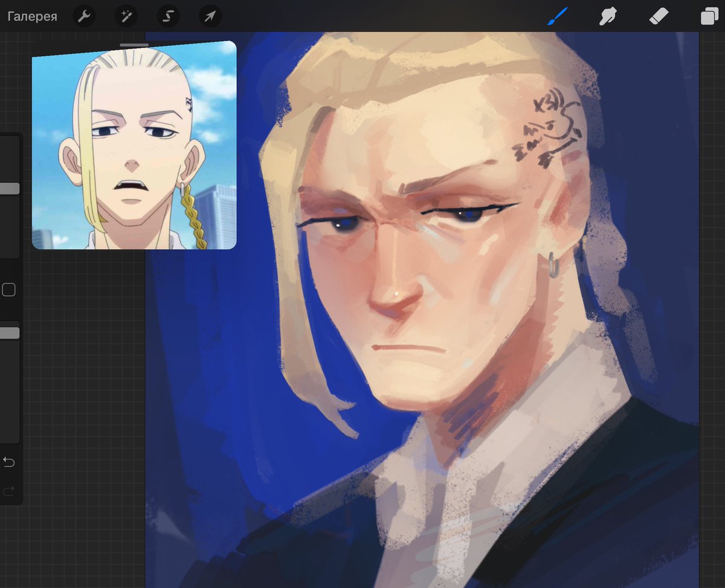Undo the last stroke with the sidebar arrow
This screenshot has width=725, height=588.
point(9,462)
